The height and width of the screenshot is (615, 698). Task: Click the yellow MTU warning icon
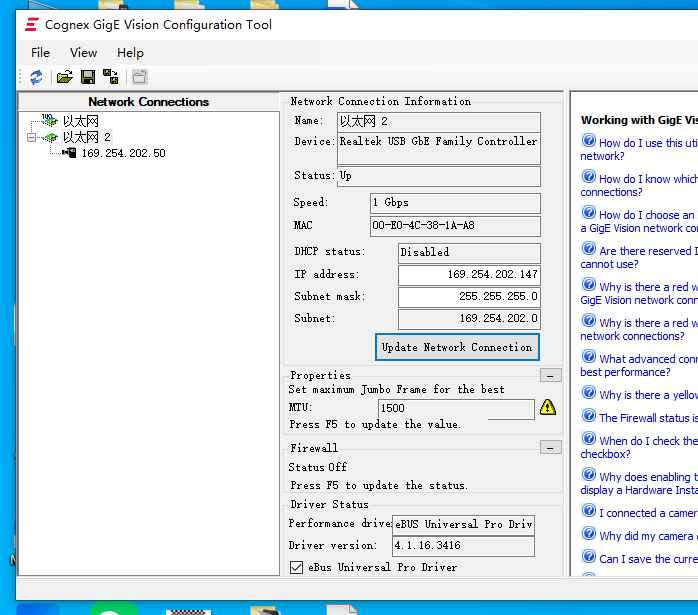click(x=548, y=407)
